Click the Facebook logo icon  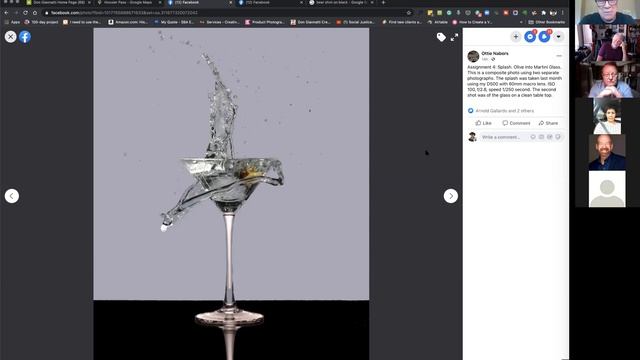click(25, 37)
